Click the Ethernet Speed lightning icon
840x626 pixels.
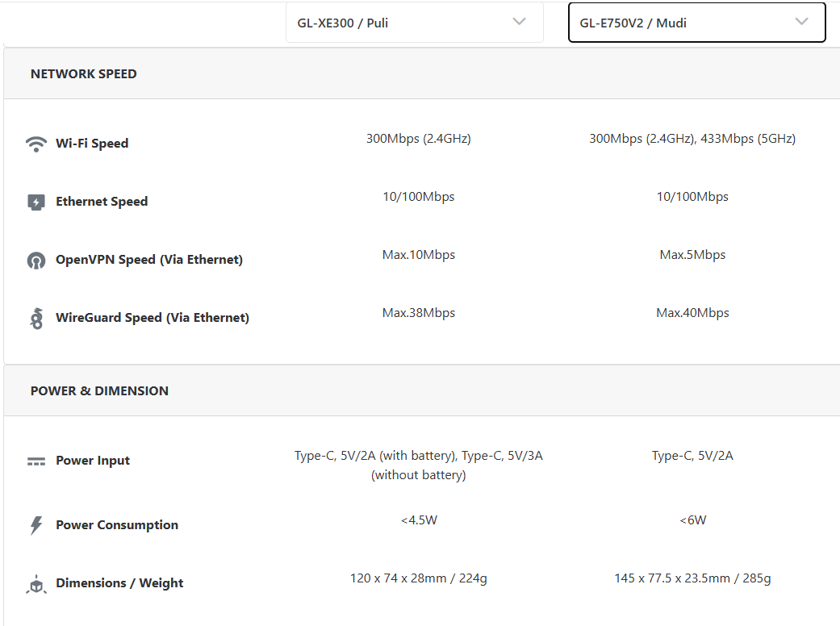36,202
